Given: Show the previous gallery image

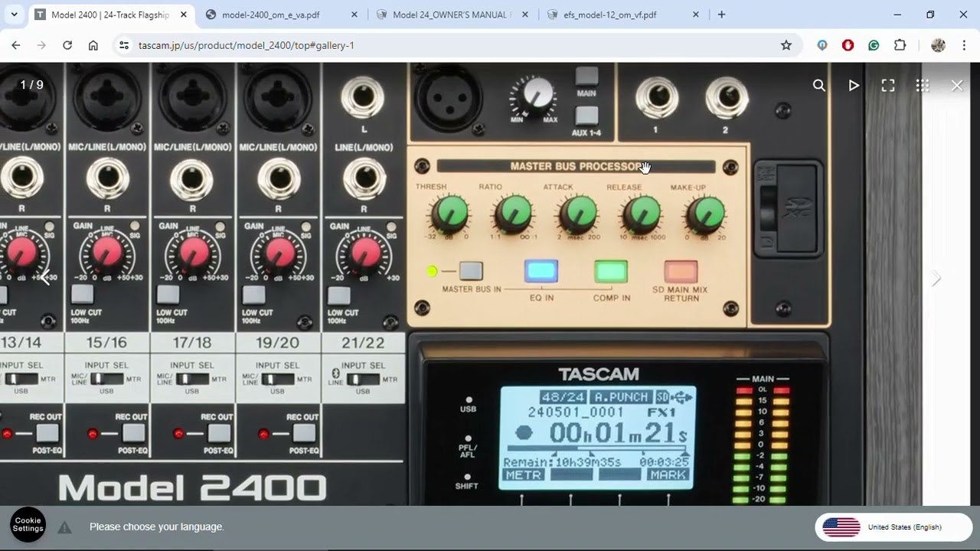Looking at the screenshot, I should [45, 279].
